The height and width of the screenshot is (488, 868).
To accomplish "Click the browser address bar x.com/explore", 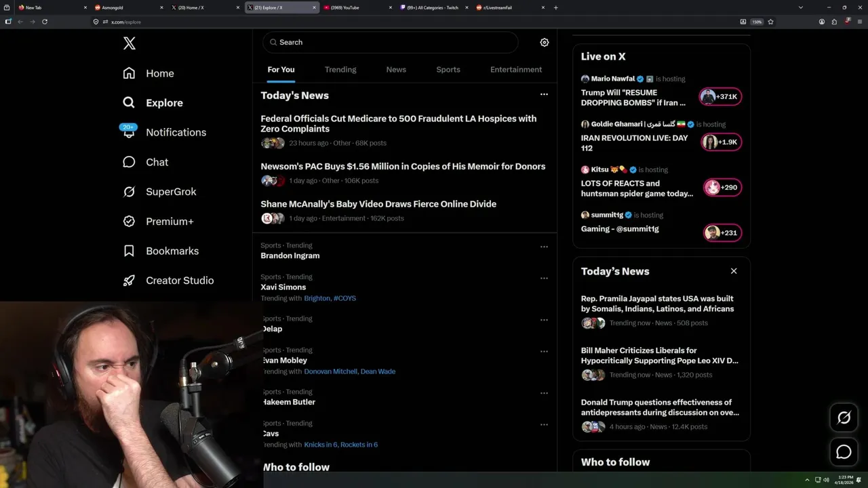I will (x=414, y=22).
